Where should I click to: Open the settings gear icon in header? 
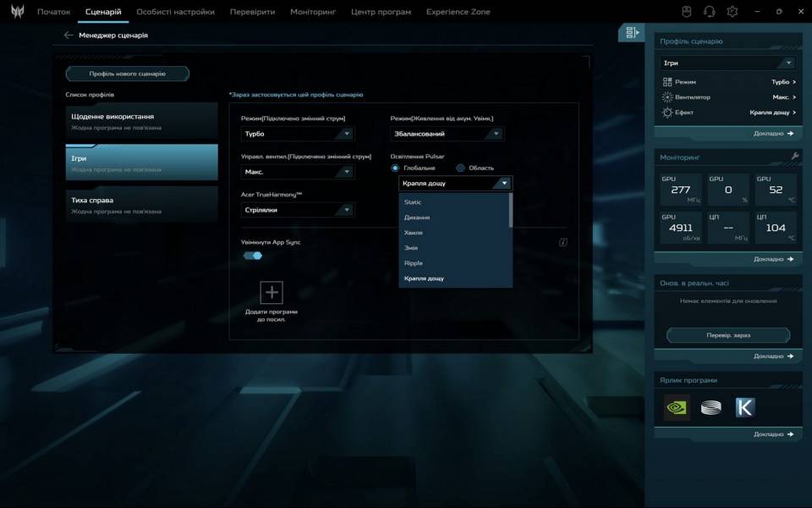coord(732,12)
